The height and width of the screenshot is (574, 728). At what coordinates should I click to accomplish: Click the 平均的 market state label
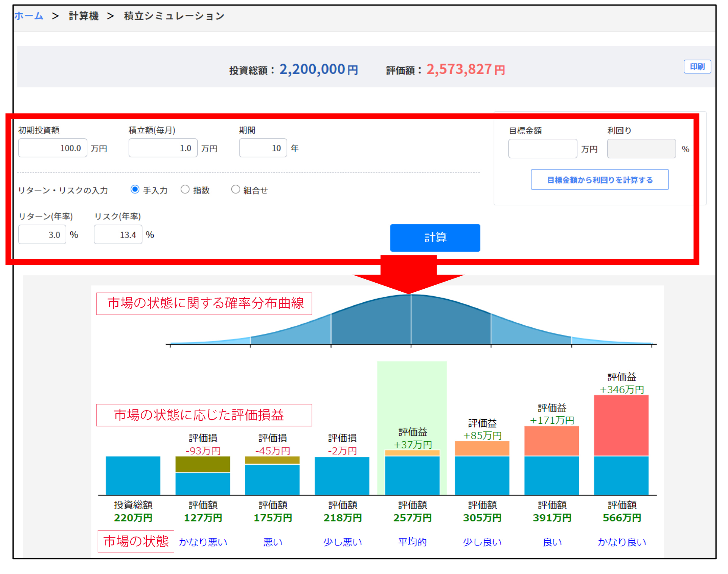tap(412, 542)
